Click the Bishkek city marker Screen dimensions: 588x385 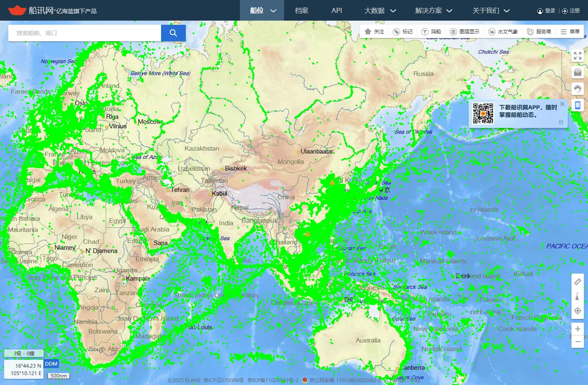(222, 169)
